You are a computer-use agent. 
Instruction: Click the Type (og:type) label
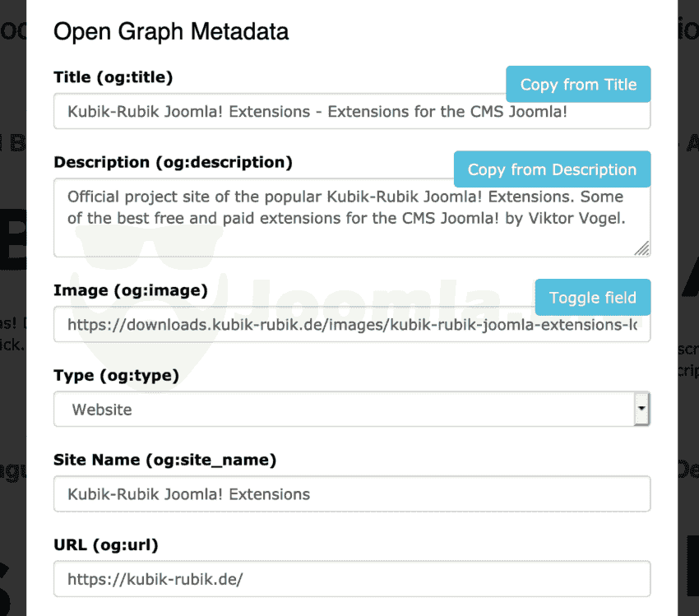pyautogui.click(x=116, y=375)
